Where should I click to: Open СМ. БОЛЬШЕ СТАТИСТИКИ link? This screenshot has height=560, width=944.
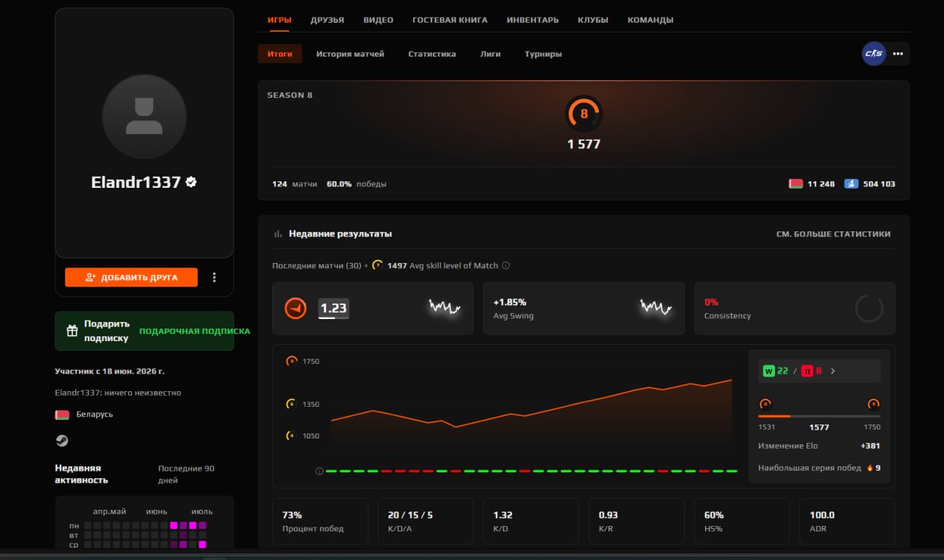coord(833,234)
